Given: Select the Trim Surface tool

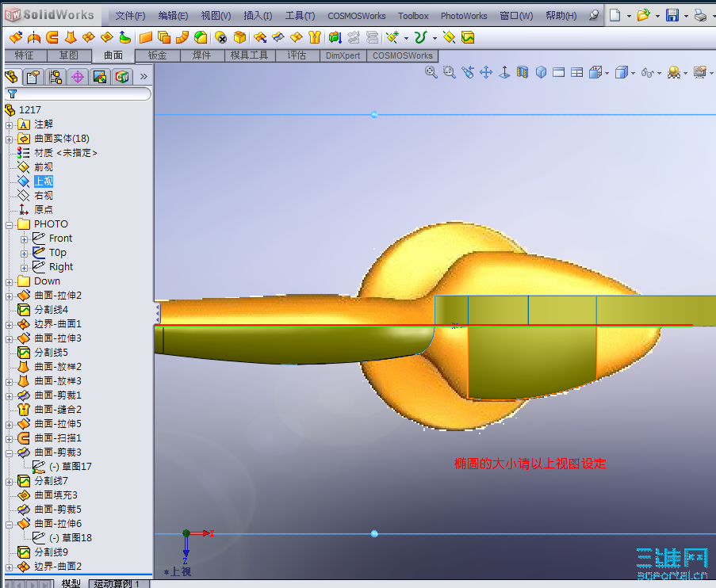Looking at the screenshot, I should pos(278,37).
